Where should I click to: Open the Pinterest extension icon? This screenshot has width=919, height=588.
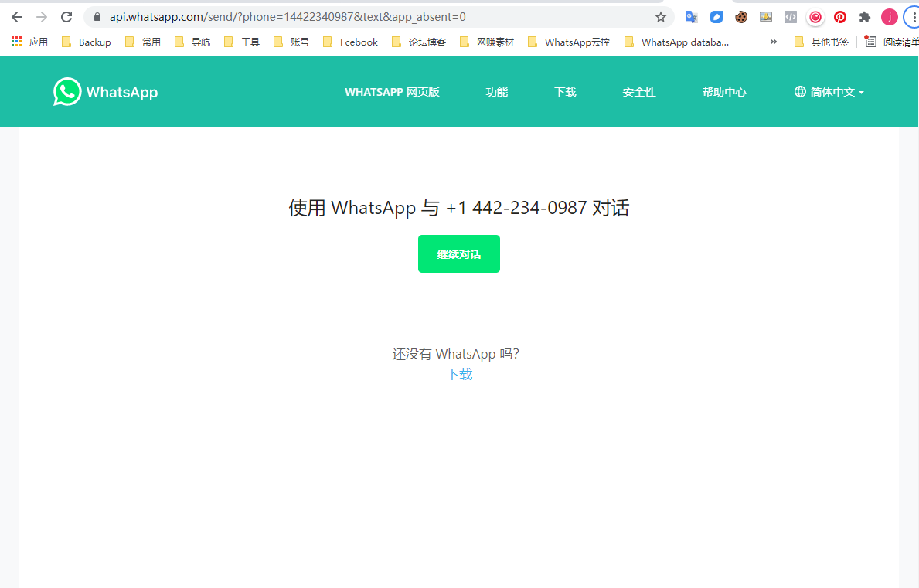(x=840, y=17)
